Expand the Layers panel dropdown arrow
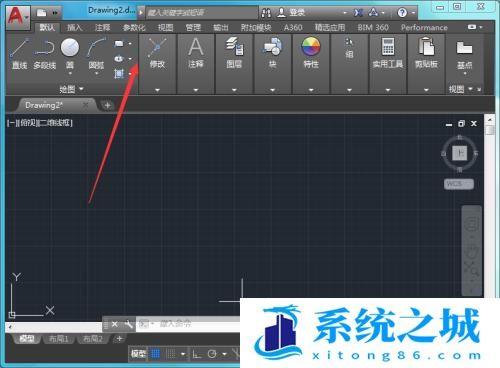 coord(234,90)
